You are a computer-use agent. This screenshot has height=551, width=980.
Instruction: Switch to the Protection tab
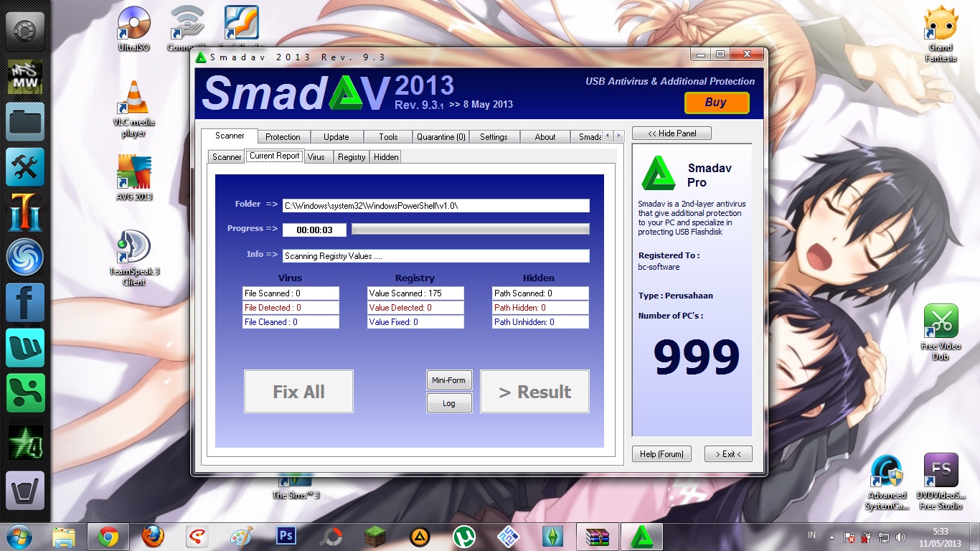283,136
